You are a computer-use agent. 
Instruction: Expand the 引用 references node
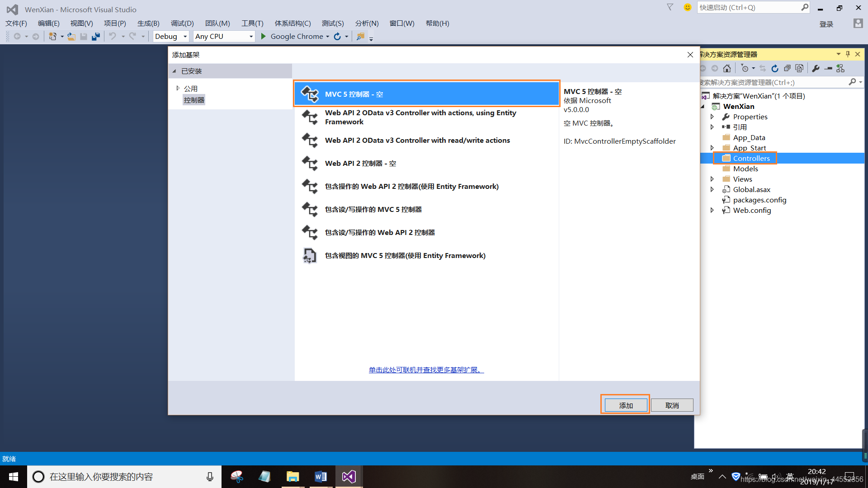pyautogui.click(x=712, y=127)
